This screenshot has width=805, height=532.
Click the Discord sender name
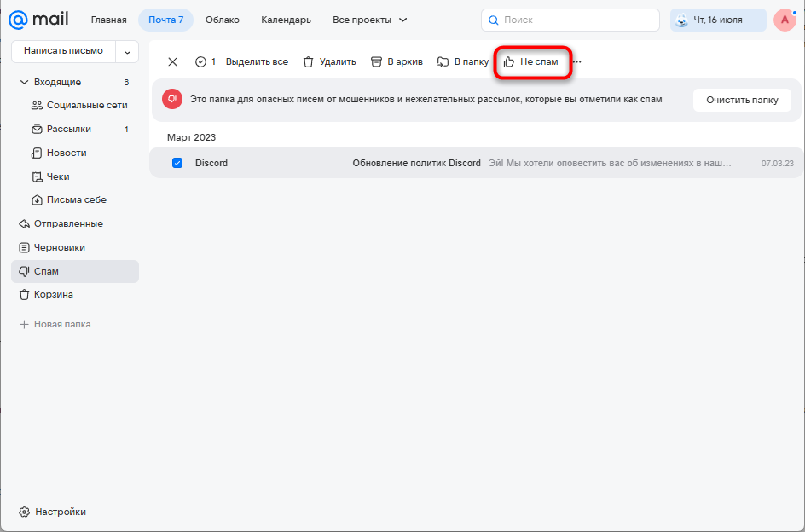click(211, 163)
